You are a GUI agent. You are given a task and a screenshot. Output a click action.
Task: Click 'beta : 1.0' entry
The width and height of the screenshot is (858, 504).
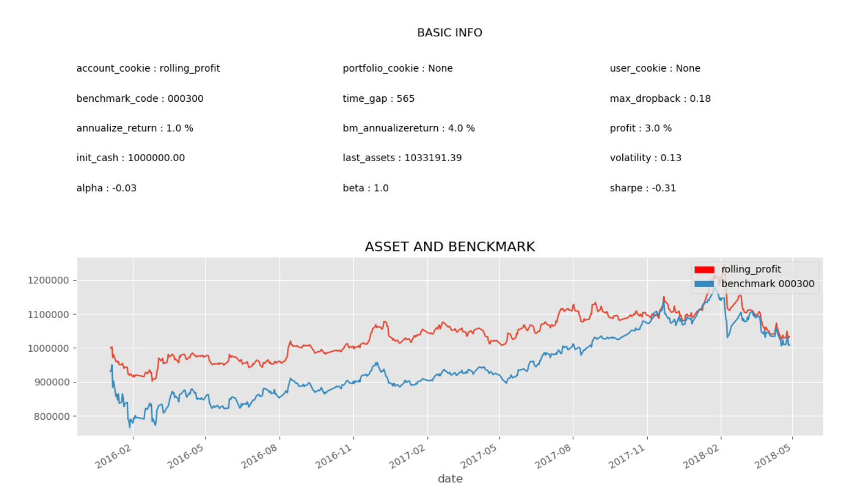pyautogui.click(x=366, y=188)
